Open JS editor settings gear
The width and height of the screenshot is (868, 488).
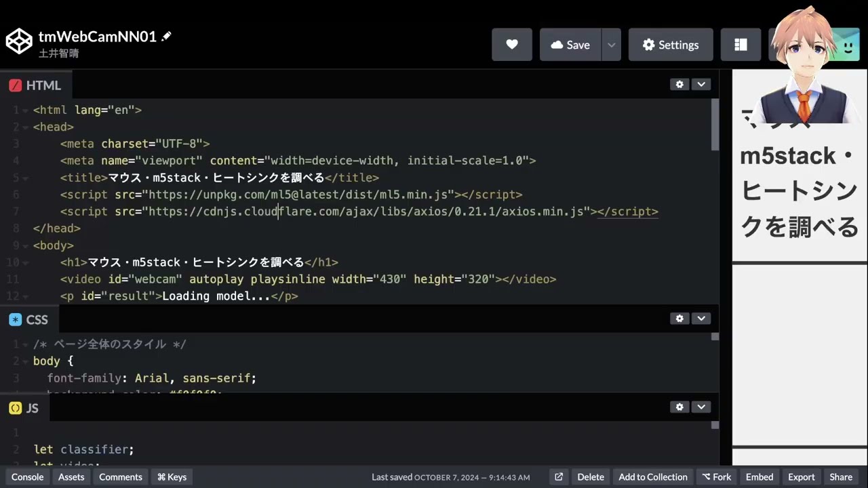[679, 407]
